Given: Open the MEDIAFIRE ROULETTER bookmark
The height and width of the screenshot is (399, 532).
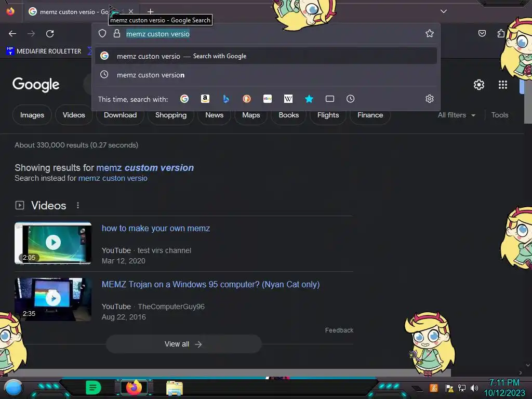Looking at the screenshot, I should click(x=44, y=51).
